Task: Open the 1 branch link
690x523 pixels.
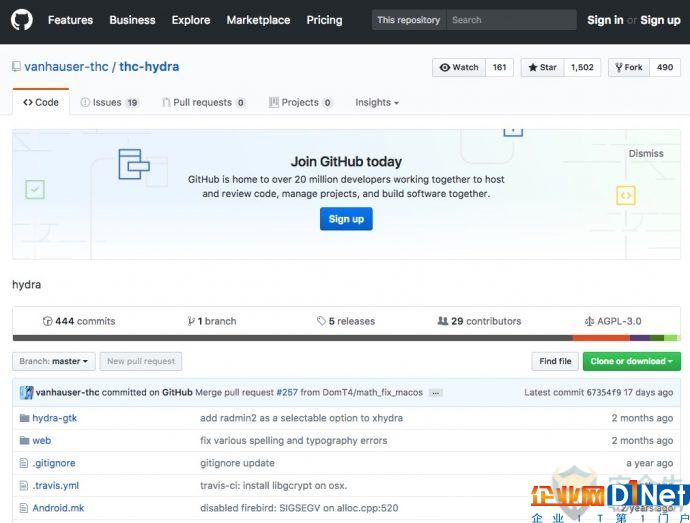Action: pyautogui.click(x=212, y=321)
